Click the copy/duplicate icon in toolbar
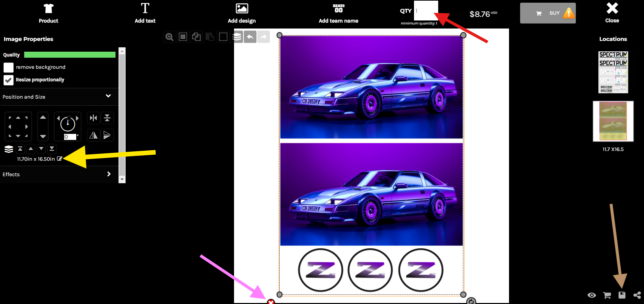644x304 pixels. pos(196,37)
